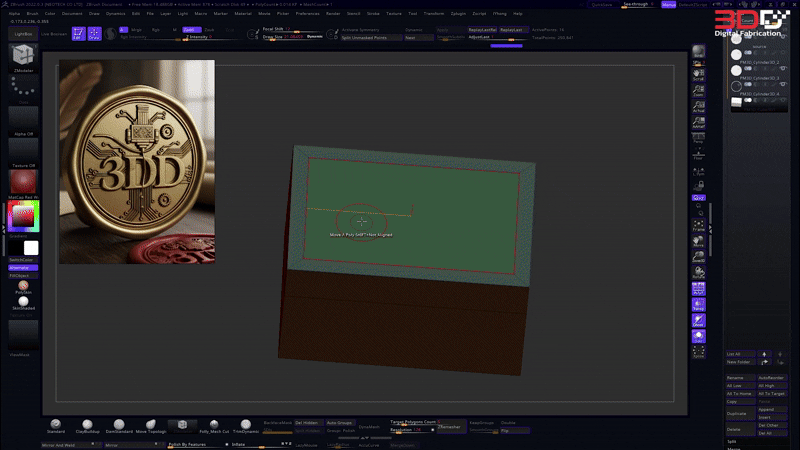800x450 pixels.
Task: Select the Actual size icon
Action: (698, 108)
